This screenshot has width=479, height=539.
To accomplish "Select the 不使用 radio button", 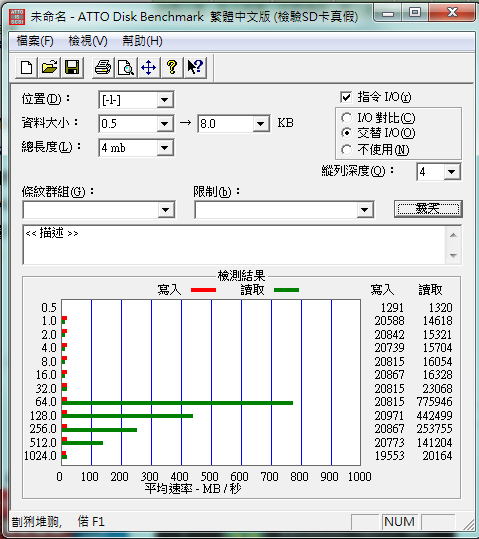I will point(346,150).
